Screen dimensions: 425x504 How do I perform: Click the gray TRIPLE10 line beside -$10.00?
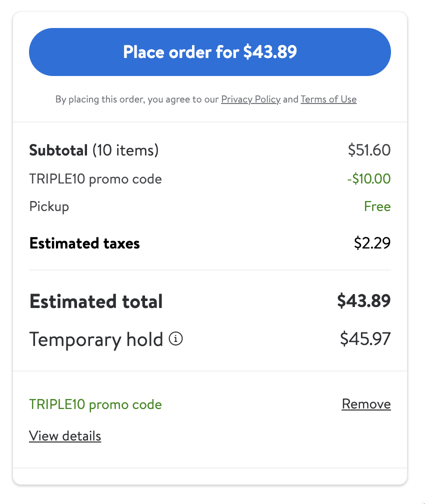pos(95,179)
